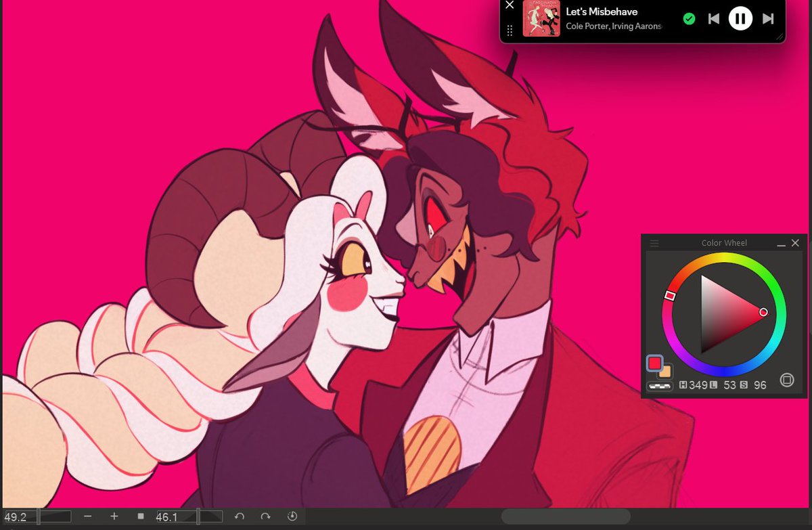812x530 pixels.
Task: Open the Color Wheel panel menu
Action: 654,243
